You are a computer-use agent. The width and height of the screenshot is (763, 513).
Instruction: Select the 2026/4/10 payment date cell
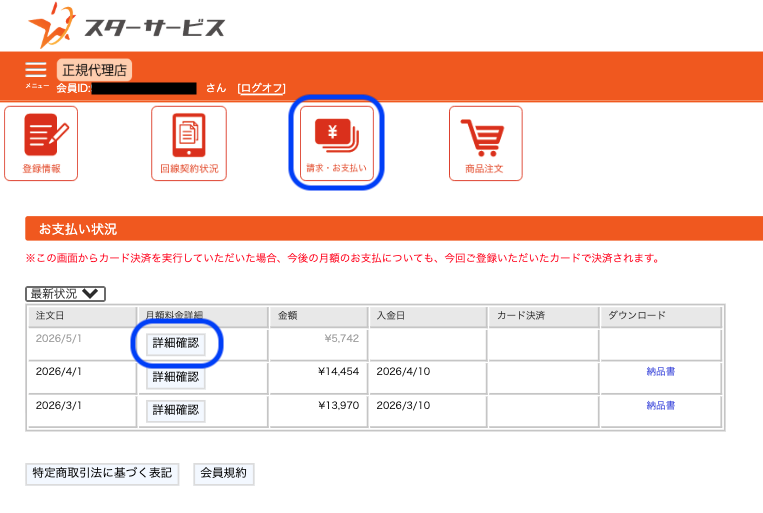428,378
